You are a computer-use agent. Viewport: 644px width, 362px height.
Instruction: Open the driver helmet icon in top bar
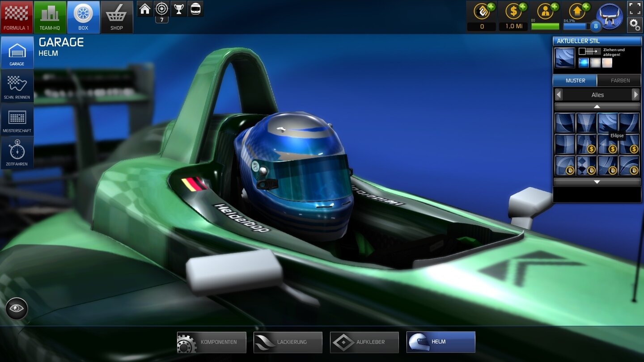point(195,8)
